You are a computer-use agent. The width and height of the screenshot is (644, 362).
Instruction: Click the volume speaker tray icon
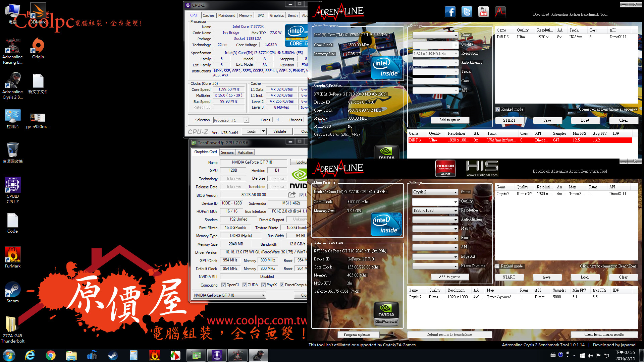click(x=590, y=355)
